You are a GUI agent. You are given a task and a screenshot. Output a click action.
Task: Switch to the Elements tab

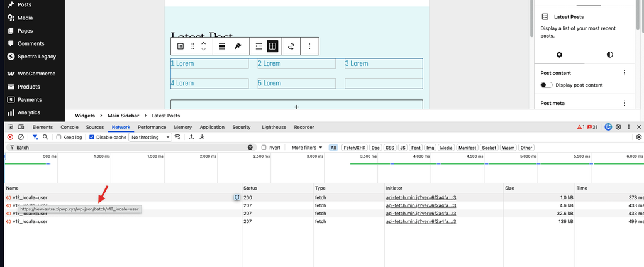click(x=42, y=127)
